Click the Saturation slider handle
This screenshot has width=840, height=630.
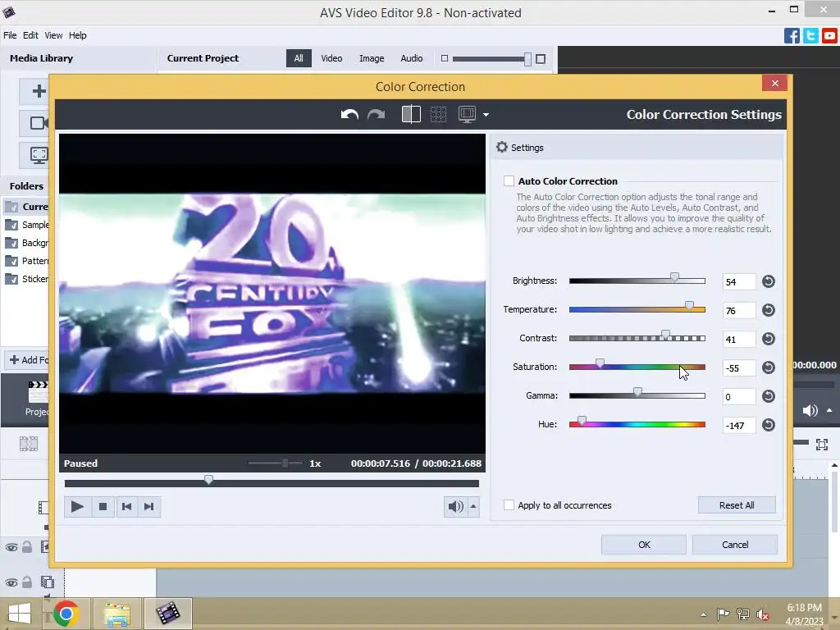coord(600,363)
